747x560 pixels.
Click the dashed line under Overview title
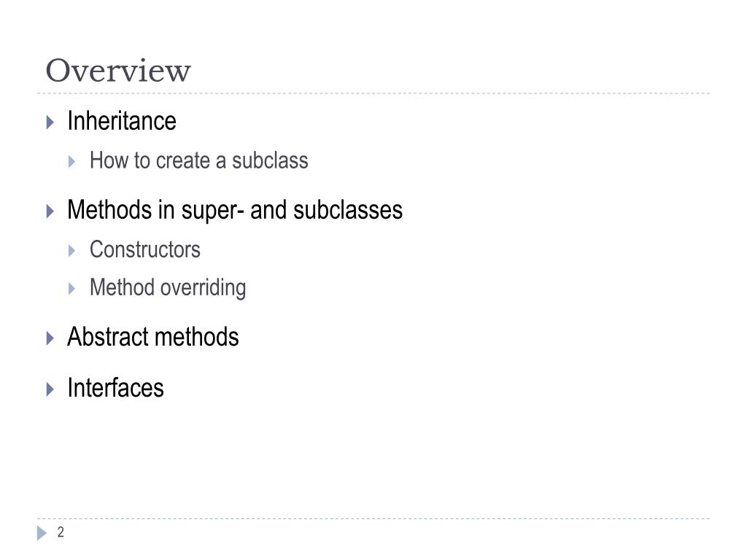pyautogui.click(x=373, y=93)
